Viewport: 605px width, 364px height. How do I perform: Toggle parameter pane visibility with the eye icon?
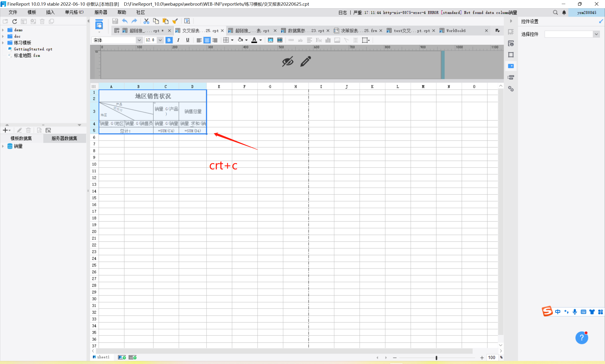[x=288, y=61]
